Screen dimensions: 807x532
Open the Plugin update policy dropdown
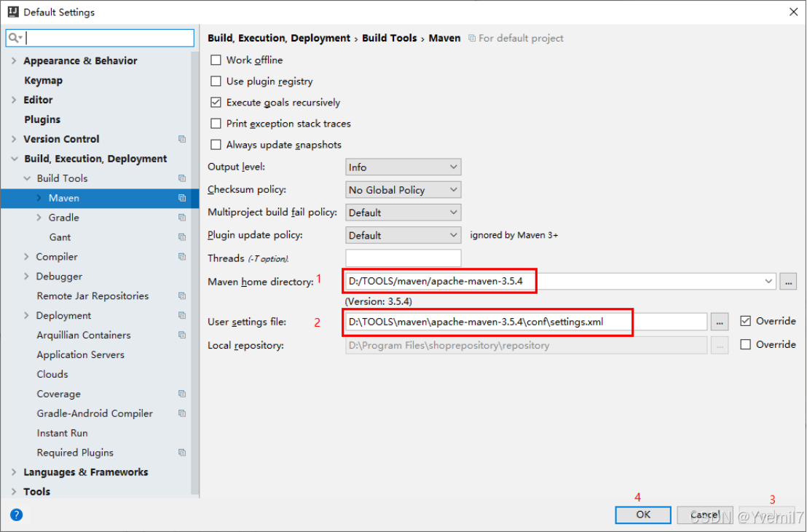403,234
